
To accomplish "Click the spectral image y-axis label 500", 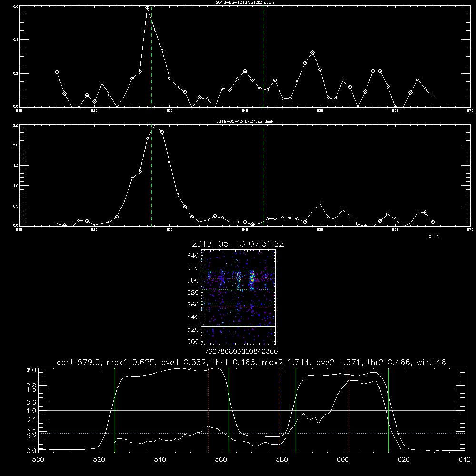I will tap(193, 341).
